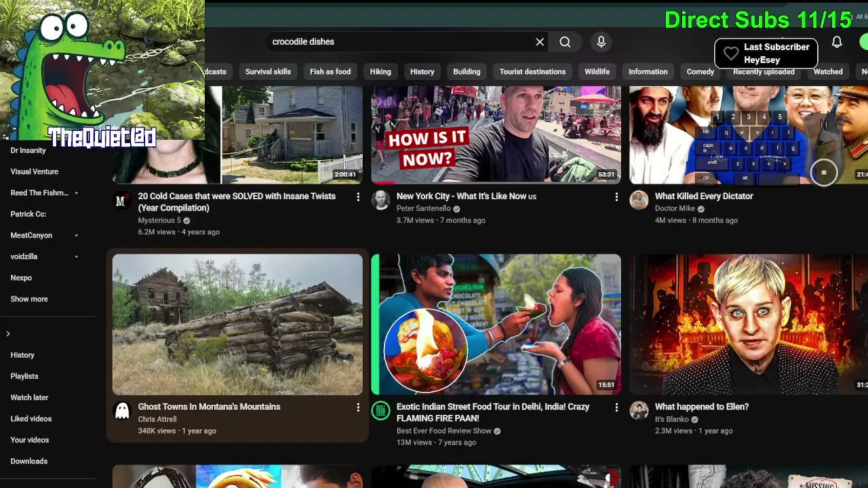The height and width of the screenshot is (488, 868).
Task: Open History in the sidebar
Action: 22,355
